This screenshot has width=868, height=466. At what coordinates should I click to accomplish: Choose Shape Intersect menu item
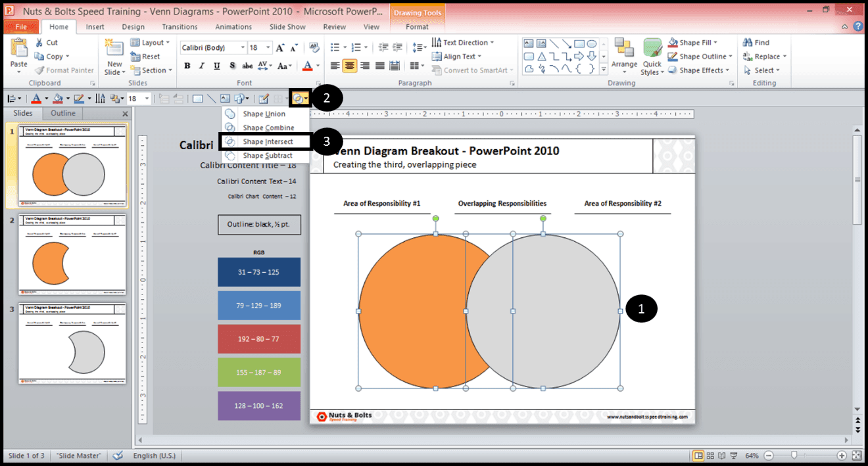[265, 141]
